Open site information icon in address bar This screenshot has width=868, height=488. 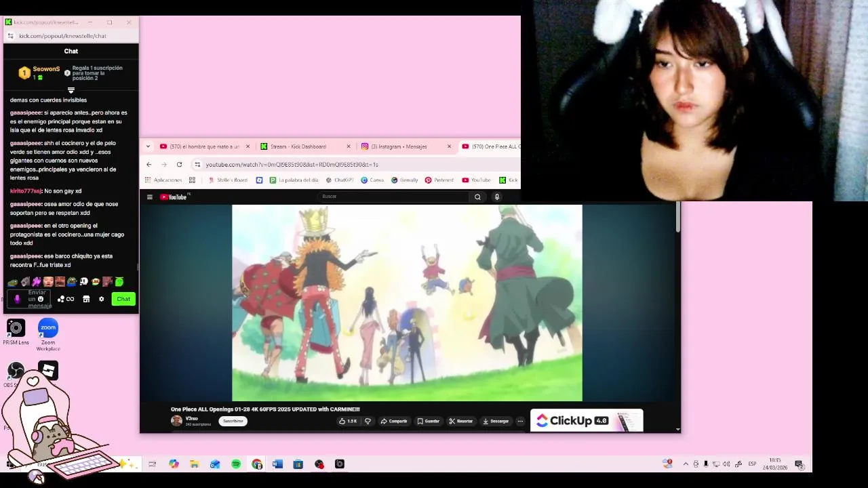tap(197, 165)
